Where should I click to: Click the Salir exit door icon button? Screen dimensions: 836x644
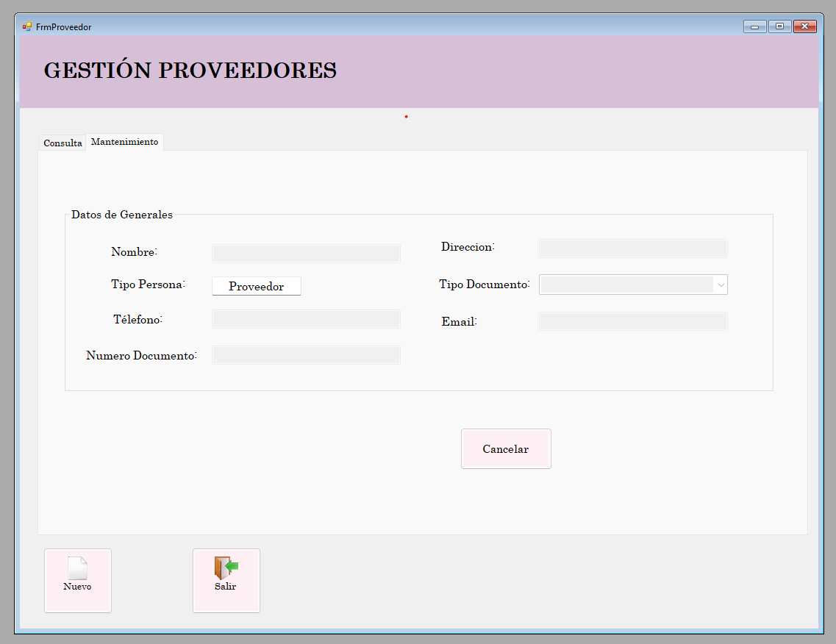(226, 581)
